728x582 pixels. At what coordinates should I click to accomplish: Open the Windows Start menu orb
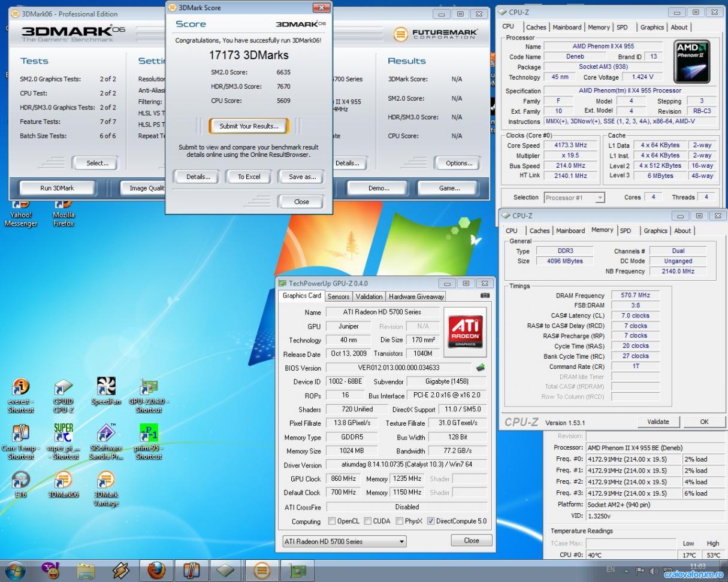tap(16, 569)
